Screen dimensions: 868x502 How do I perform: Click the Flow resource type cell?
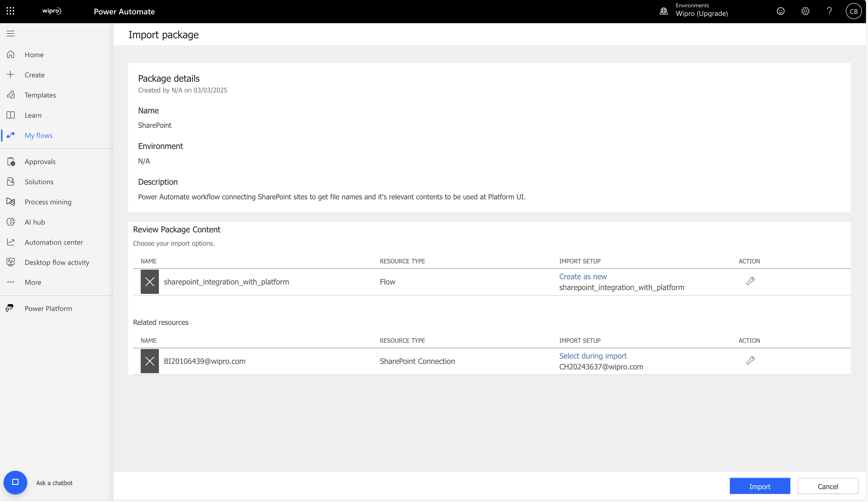388,282
